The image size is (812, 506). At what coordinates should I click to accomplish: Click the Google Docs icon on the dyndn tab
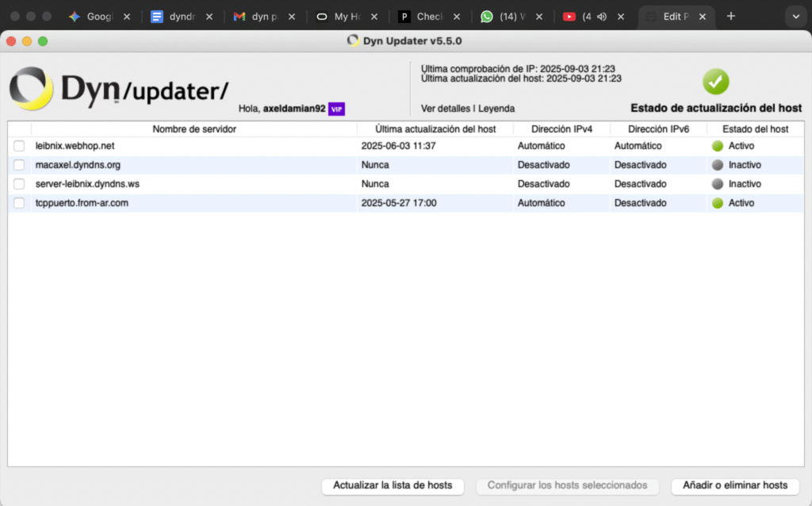[156, 17]
